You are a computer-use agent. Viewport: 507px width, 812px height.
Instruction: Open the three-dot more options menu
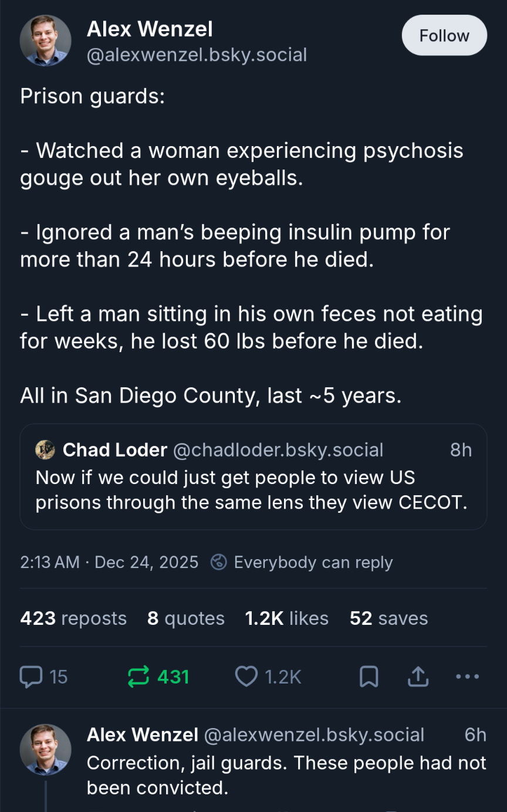click(x=467, y=677)
